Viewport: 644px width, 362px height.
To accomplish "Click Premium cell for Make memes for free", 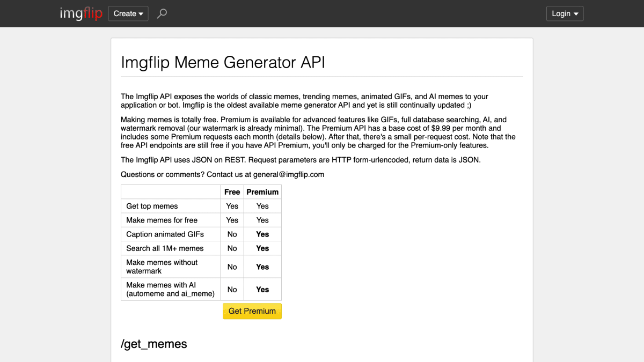I will point(262,220).
